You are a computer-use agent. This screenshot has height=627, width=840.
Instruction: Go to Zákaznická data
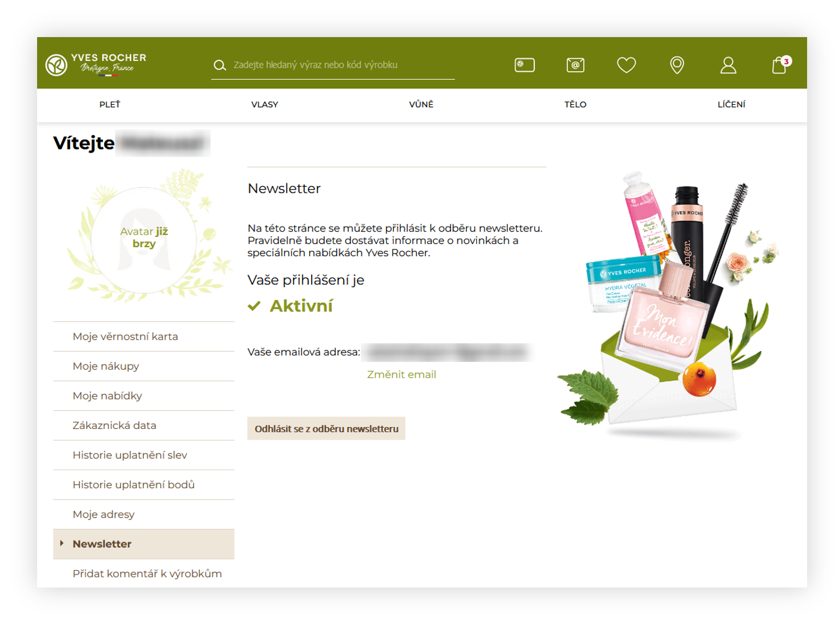(x=144, y=425)
